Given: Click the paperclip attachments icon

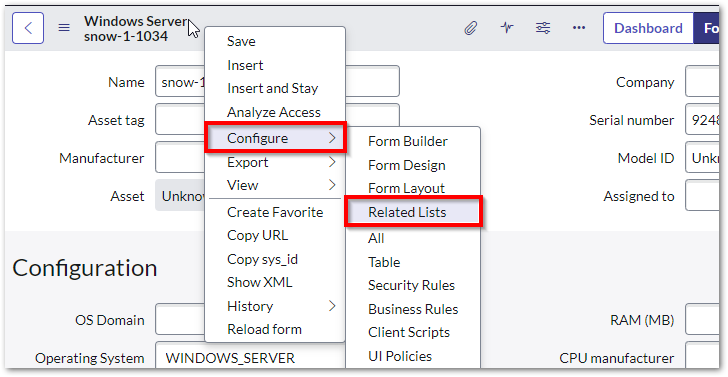Looking at the screenshot, I should [x=471, y=28].
